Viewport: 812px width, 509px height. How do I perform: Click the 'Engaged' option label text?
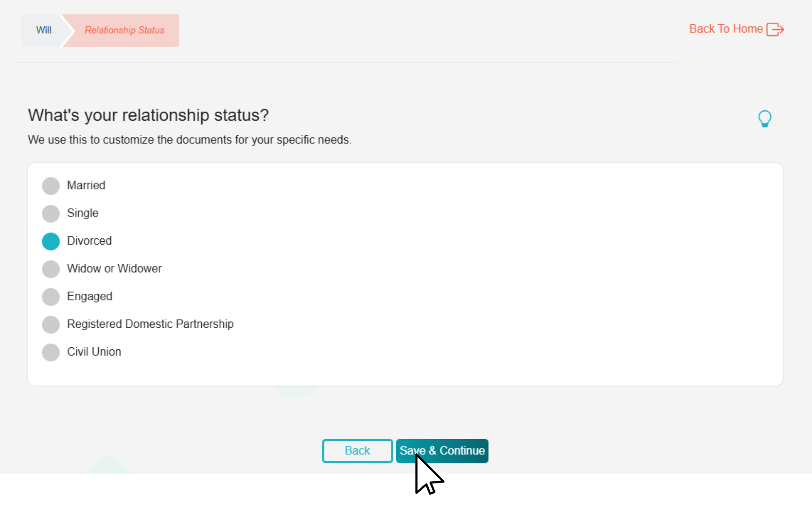pos(90,297)
